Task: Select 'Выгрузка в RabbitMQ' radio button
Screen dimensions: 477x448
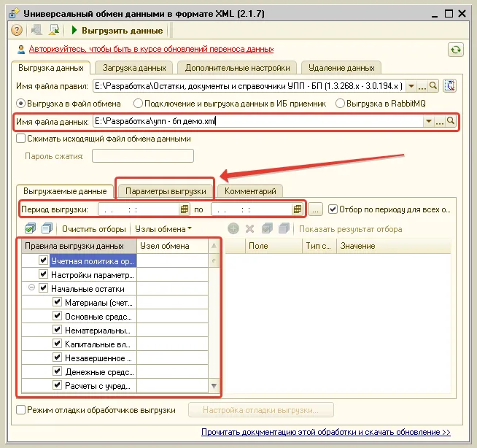Action: [x=340, y=104]
